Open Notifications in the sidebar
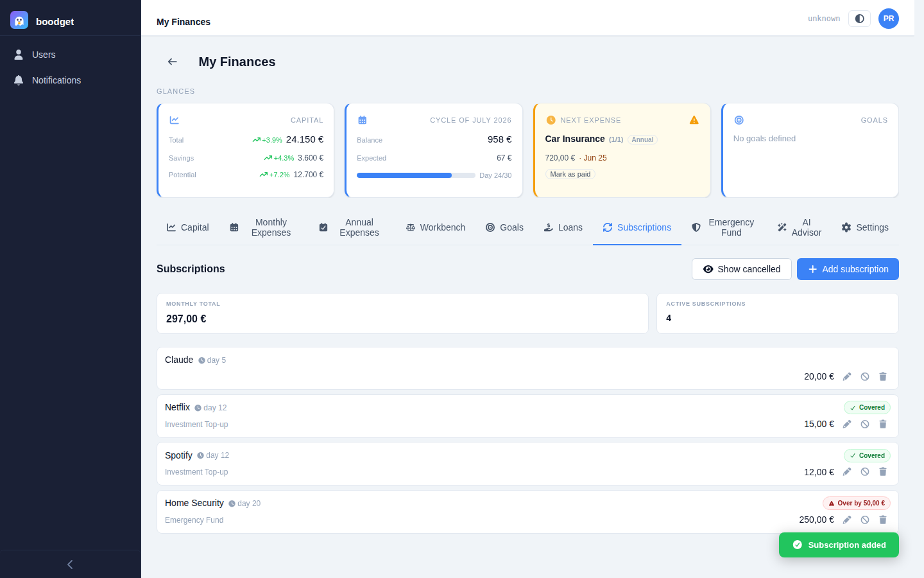This screenshot has width=924, height=578. pos(71,80)
